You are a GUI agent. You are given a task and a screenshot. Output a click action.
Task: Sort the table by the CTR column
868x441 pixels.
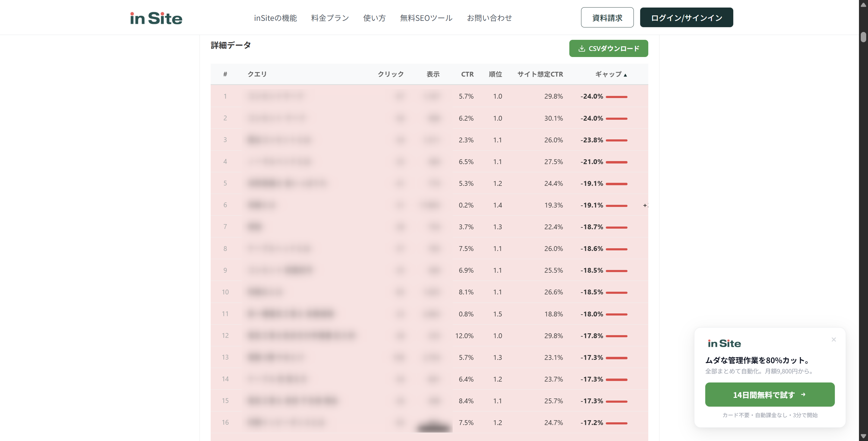[467, 74]
